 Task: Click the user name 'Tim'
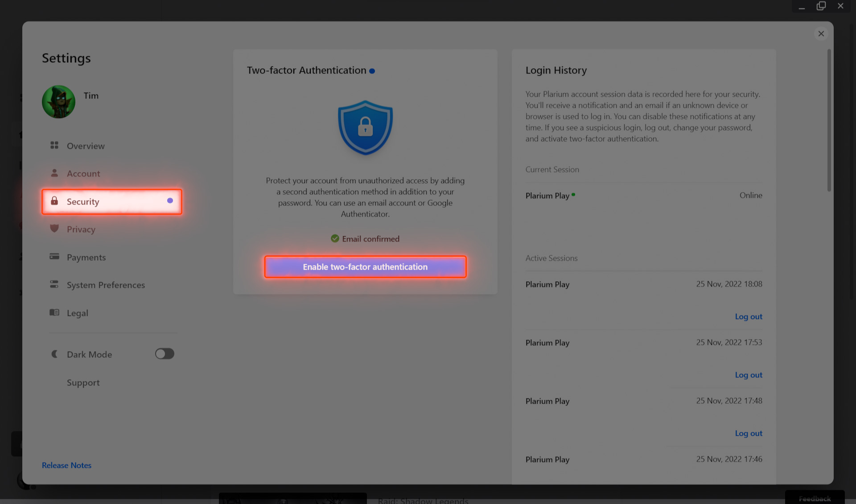click(91, 95)
